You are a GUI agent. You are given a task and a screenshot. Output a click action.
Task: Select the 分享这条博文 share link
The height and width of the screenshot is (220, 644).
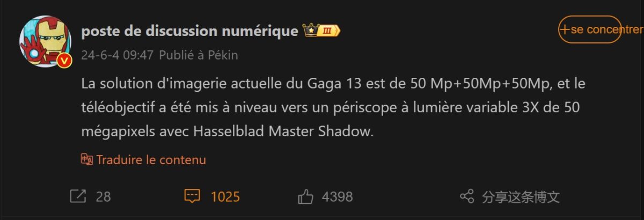521,196
